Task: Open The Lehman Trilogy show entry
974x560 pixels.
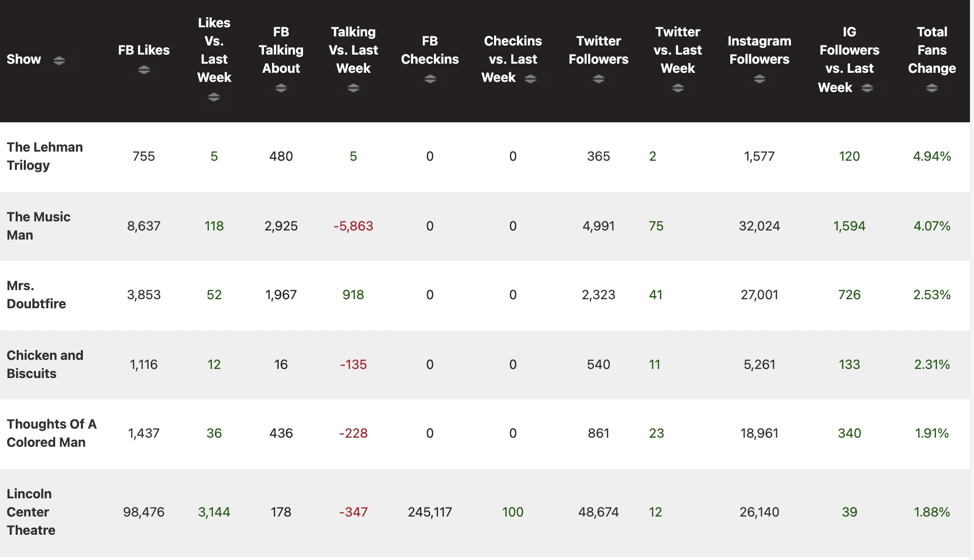Action: [x=45, y=156]
